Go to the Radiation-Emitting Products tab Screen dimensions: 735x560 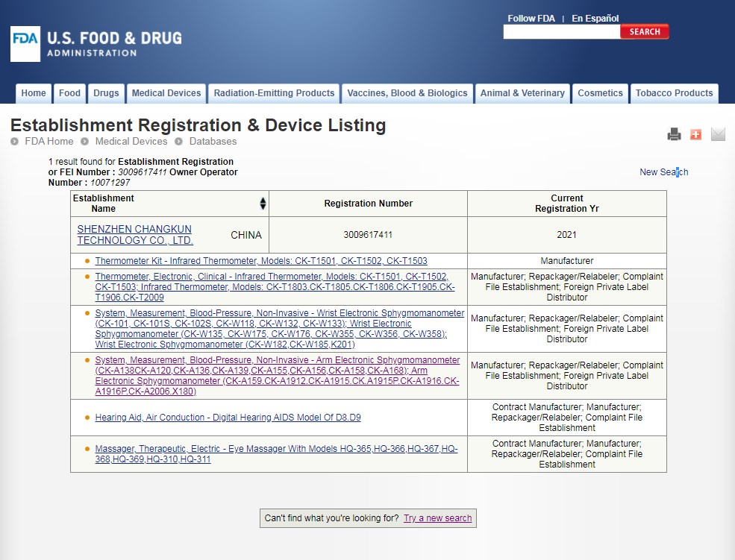[x=274, y=93]
